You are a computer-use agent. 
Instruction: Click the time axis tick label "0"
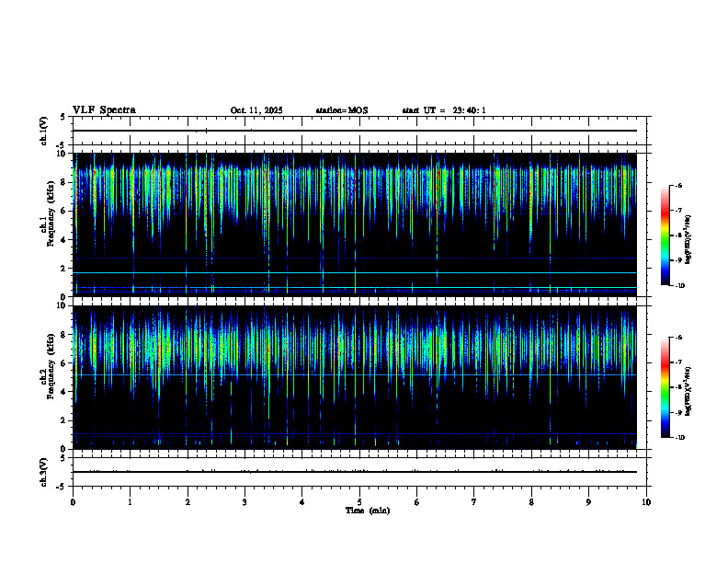[x=73, y=502]
